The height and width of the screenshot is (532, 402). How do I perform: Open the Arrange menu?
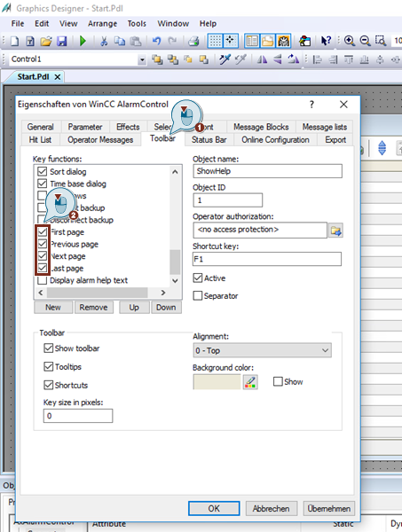tap(103, 24)
